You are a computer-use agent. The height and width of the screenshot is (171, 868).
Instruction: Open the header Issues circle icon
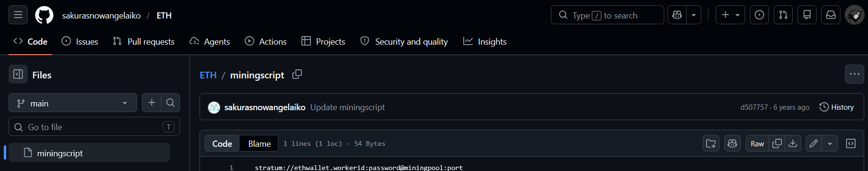click(x=759, y=15)
